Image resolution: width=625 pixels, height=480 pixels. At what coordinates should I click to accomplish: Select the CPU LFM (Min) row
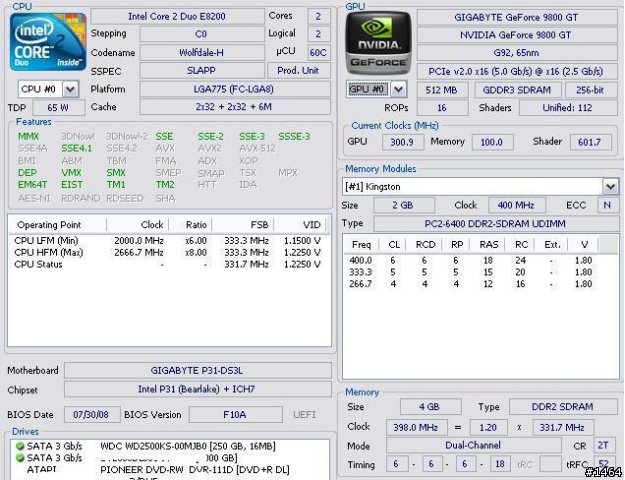(167, 241)
